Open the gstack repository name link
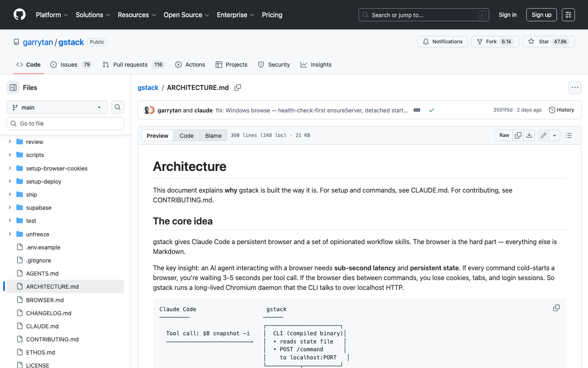This screenshot has height=368, width=588. pos(71,42)
